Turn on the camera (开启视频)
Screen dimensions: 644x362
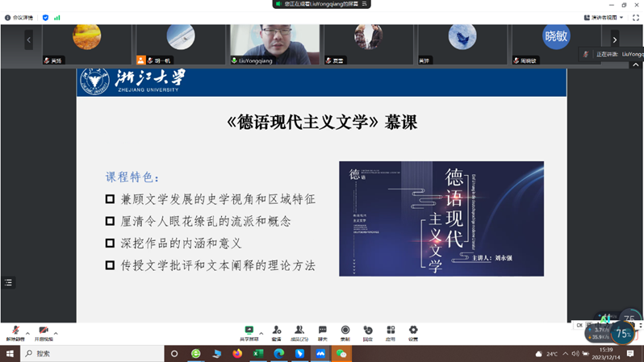tap(44, 331)
